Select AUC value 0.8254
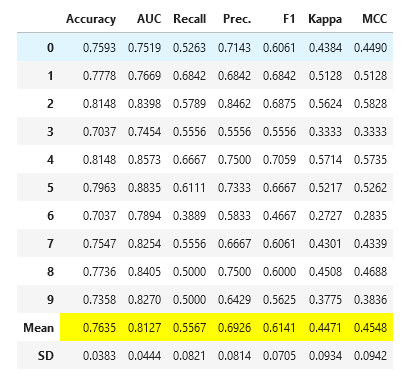 coord(144,244)
